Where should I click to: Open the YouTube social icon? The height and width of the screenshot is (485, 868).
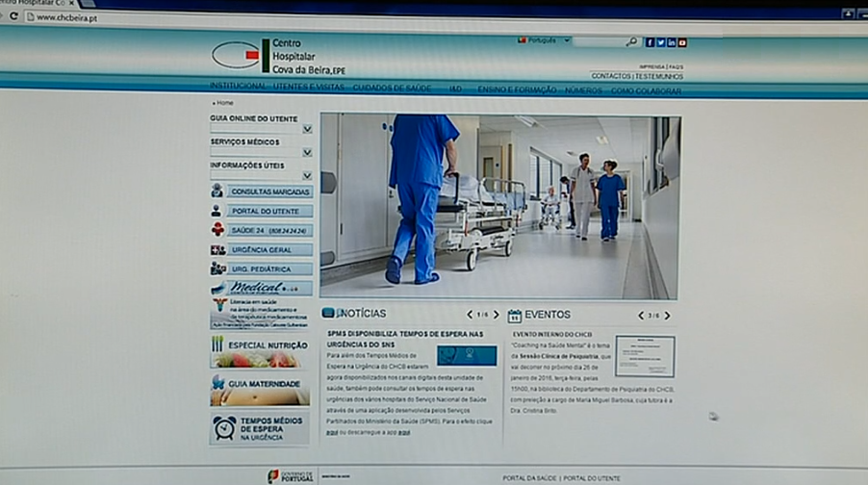[682, 42]
